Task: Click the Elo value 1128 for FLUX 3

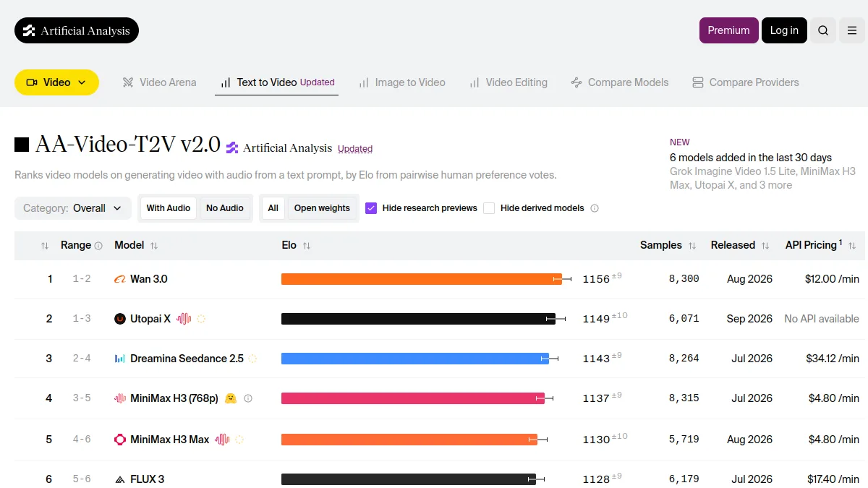Action: point(596,479)
